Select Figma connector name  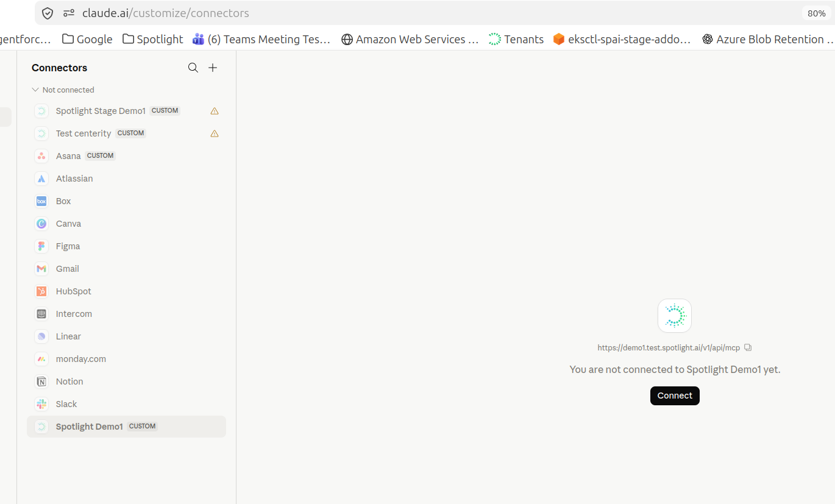[68, 246]
